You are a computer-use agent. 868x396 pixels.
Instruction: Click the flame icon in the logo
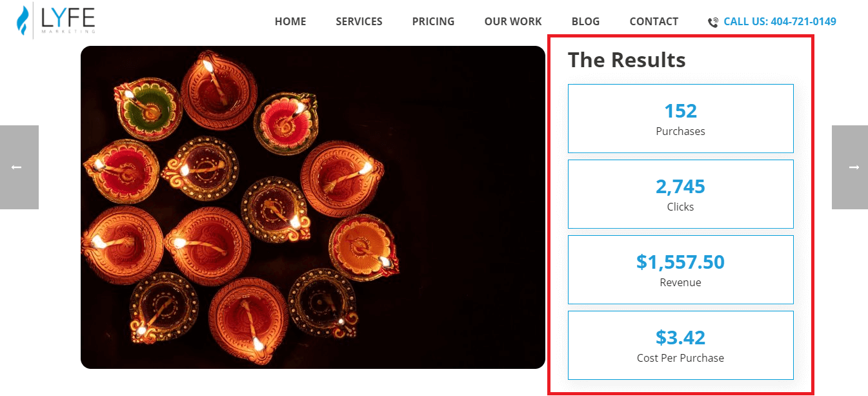pyautogui.click(x=23, y=20)
